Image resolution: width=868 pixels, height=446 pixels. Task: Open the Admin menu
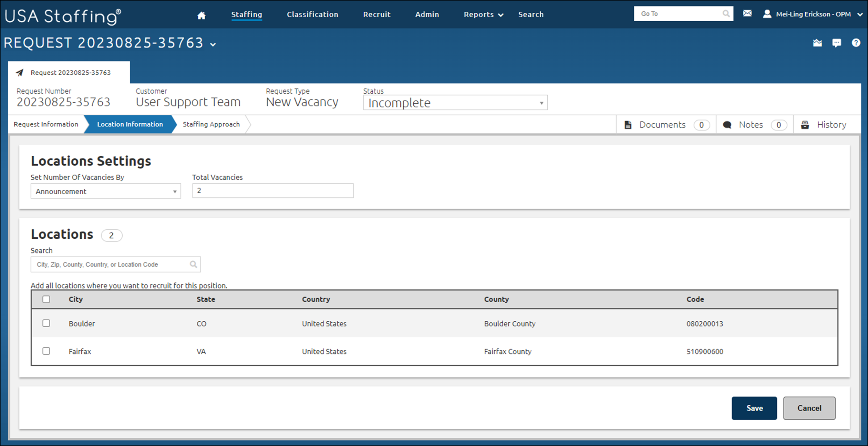[427, 14]
